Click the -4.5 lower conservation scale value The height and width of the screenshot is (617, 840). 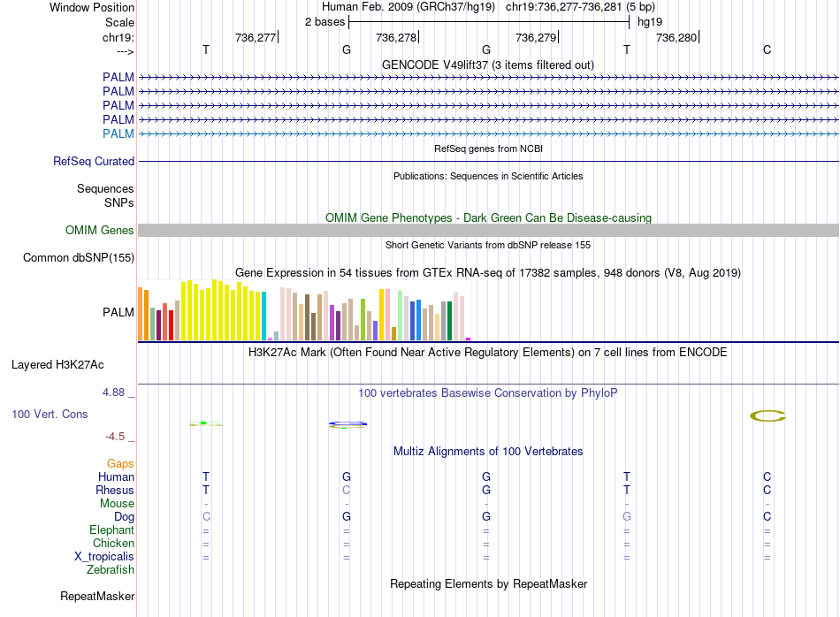pos(115,437)
